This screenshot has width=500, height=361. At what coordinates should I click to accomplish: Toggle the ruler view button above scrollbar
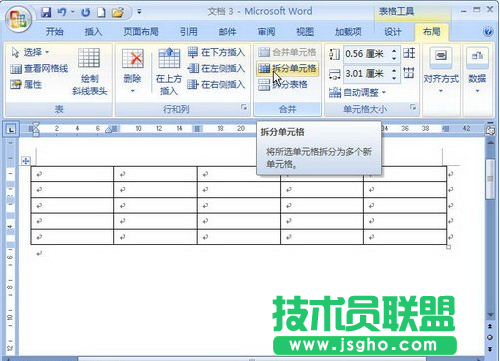click(x=490, y=130)
